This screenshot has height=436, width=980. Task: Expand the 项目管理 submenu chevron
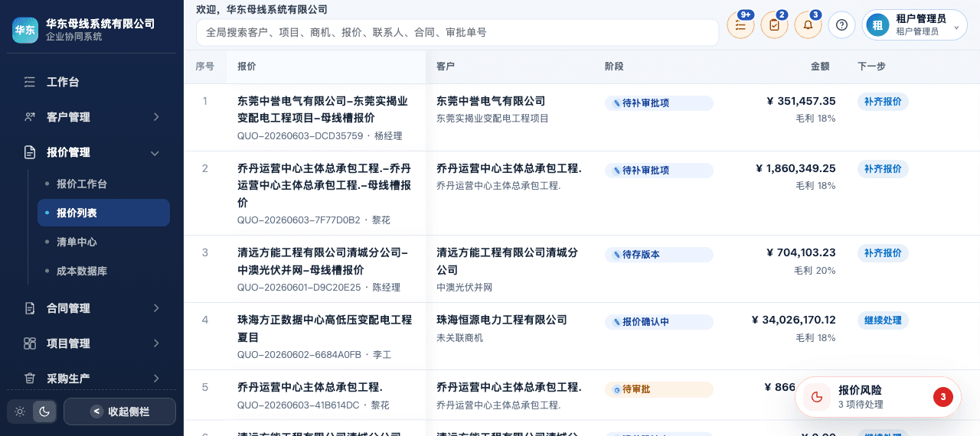tap(155, 343)
